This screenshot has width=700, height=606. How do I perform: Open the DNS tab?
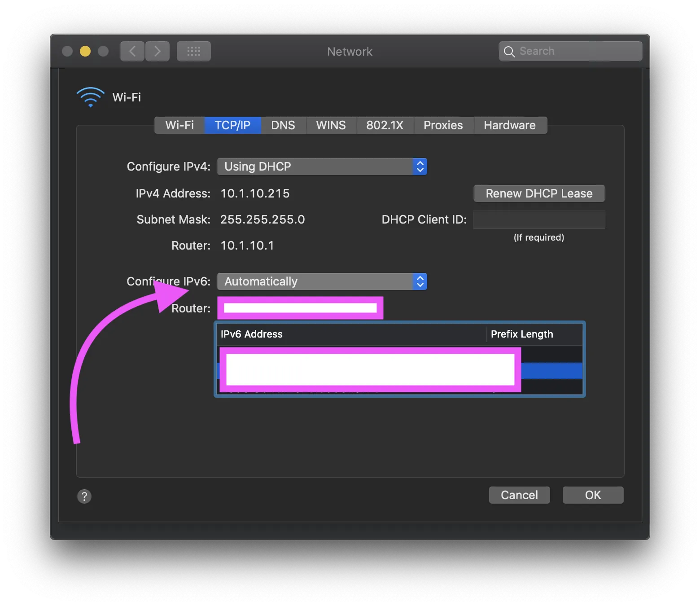coord(283,125)
